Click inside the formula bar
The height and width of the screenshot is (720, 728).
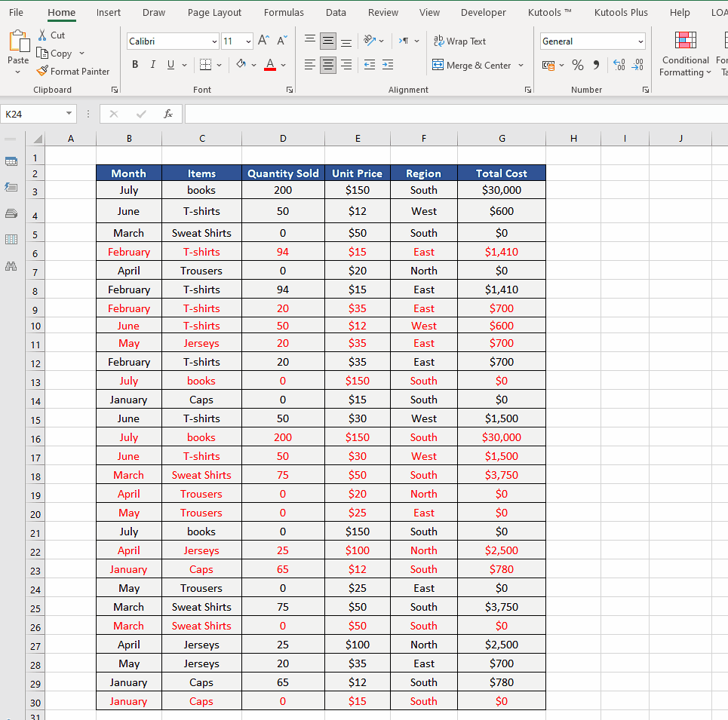(x=377, y=114)
